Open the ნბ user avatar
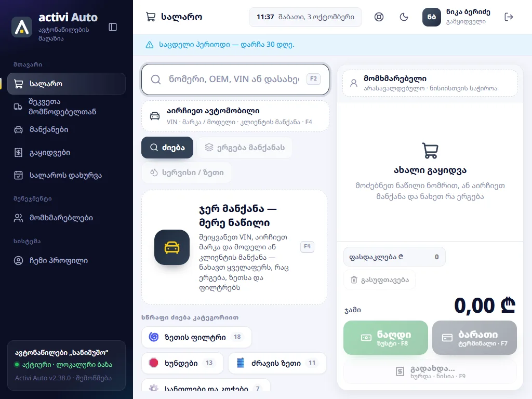Screen dimensions: 532x399 point(432,17)
